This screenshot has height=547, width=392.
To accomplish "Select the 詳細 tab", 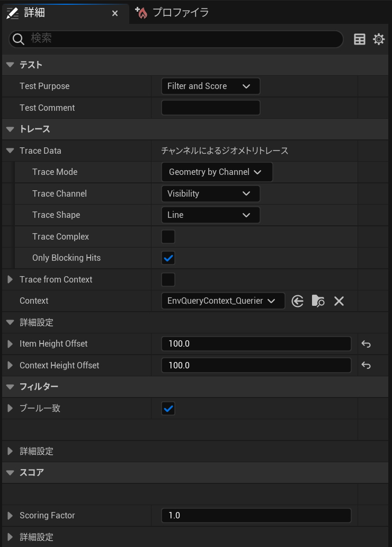I will pos(34,13).
